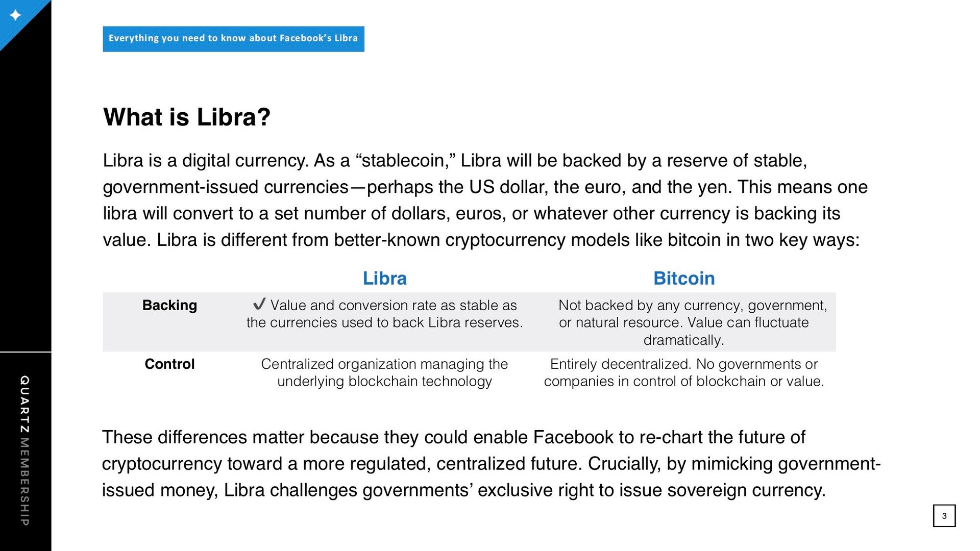
Task: Select the blue Bitcoin column header
Action: click(684, 279)
